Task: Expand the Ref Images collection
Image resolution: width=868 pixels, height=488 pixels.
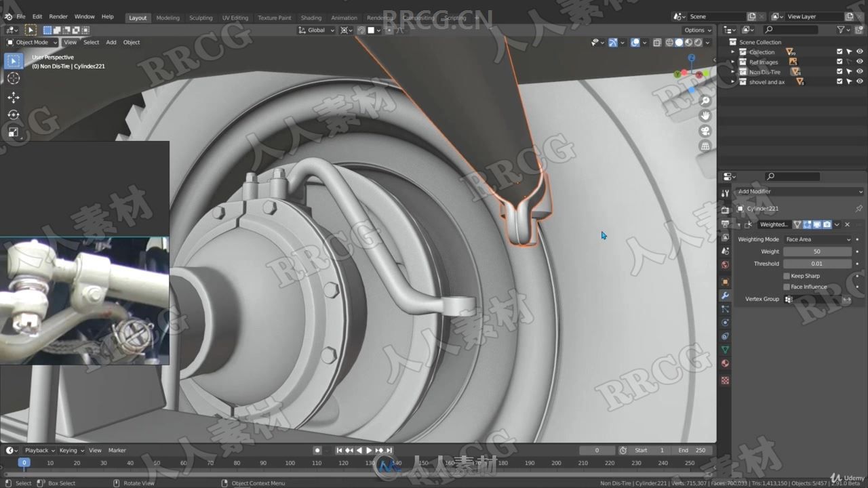Action: tap(732, 62)
